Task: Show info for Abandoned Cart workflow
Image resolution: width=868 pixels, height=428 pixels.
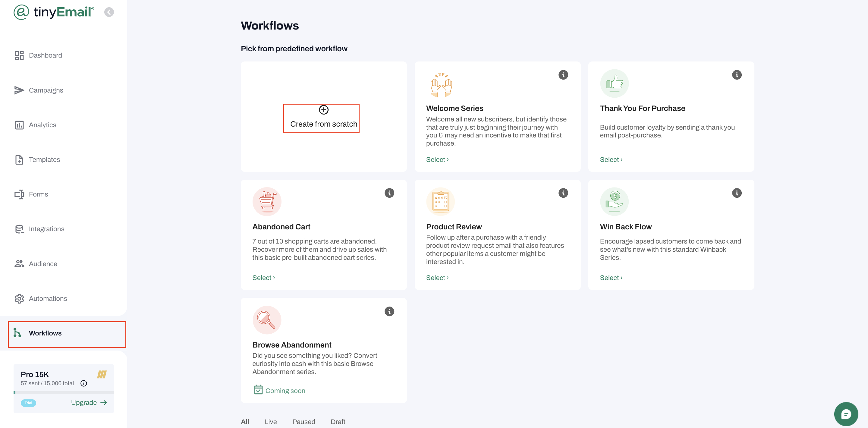Action: (389, 193)
